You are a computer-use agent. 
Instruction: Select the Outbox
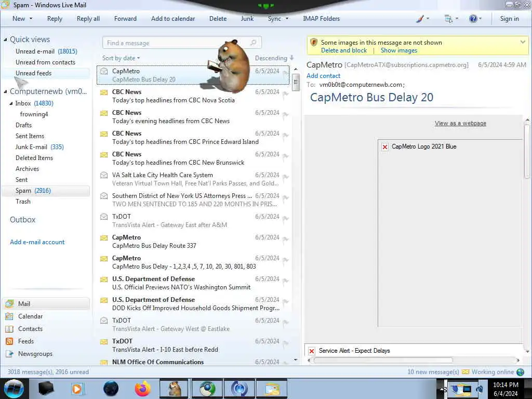click(22, 220)
